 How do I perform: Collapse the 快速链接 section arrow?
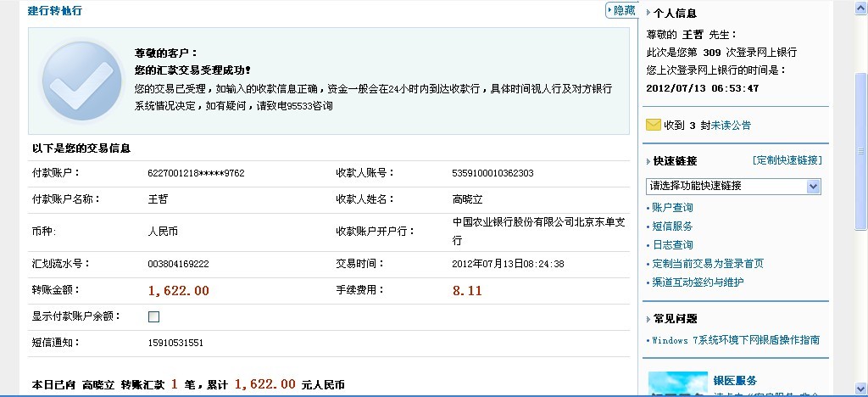pyautogui.click(x=648, y=161)
